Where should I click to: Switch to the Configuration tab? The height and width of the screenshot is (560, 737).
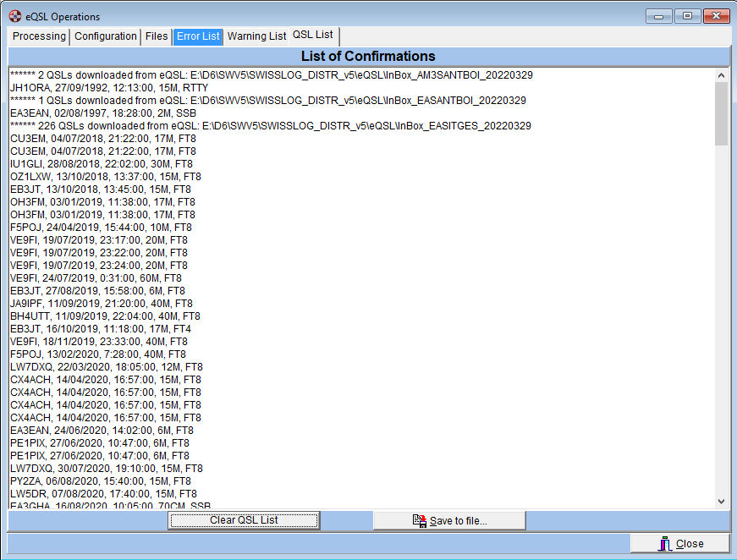pos(106,36)
